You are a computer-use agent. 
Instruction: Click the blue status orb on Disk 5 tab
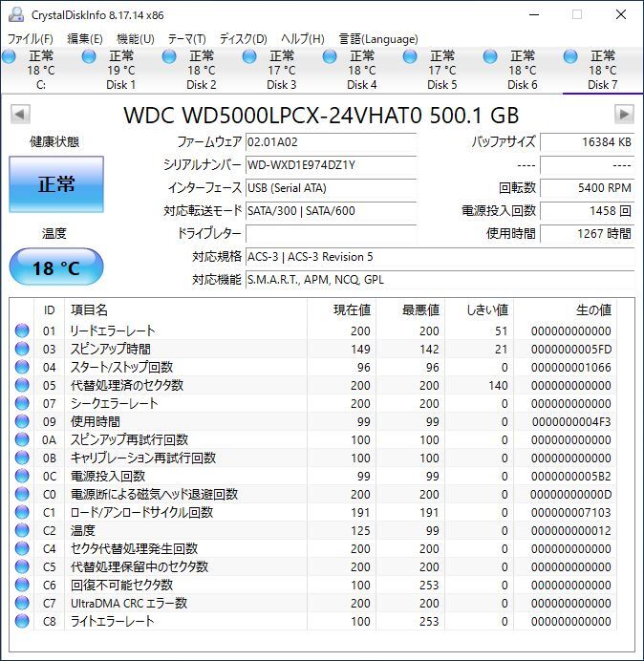410,56
